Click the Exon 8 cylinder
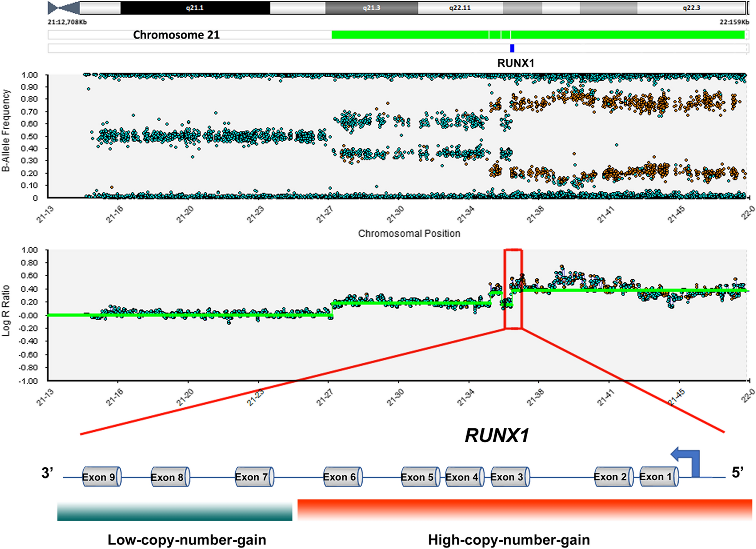The width and height of the screenshot is (756, 549). point(170,477)
